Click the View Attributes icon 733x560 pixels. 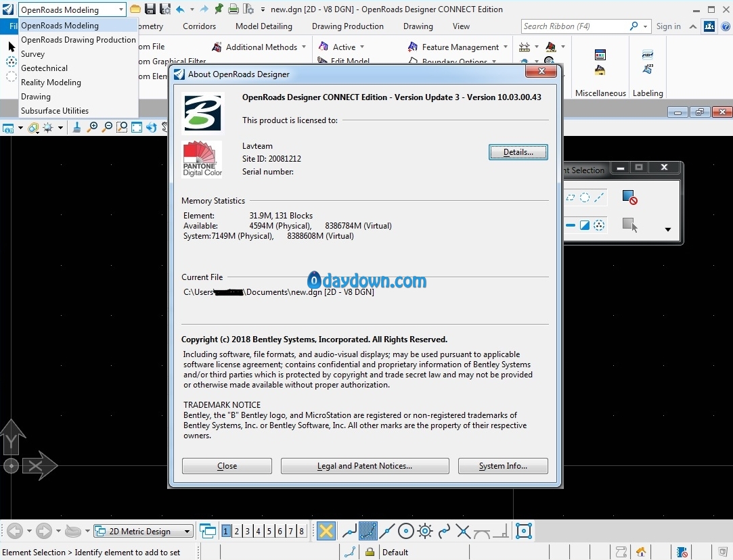(8, 128)
